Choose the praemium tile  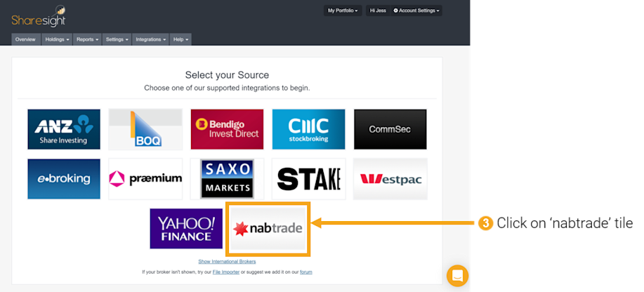click(x=145, y=179)
